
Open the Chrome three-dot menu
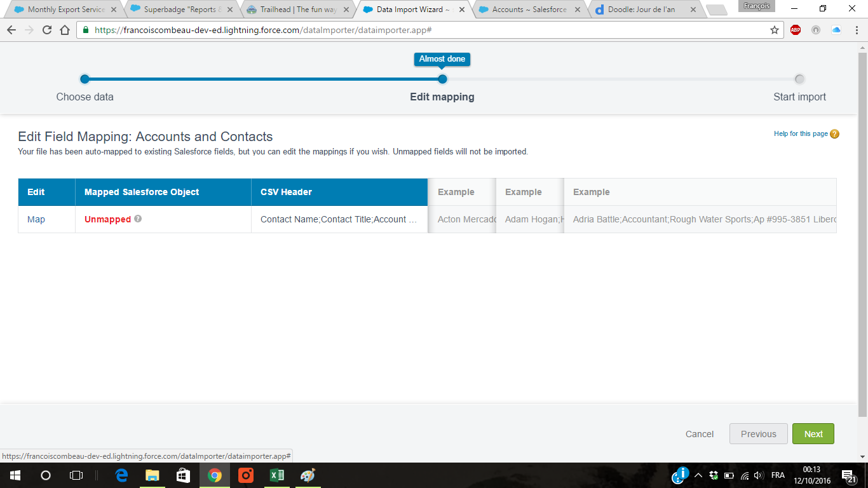click(856, 30)
